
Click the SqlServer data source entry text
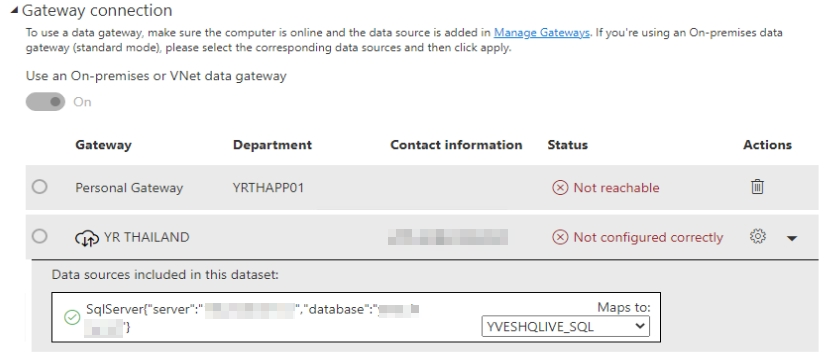[x=253, y=318]
